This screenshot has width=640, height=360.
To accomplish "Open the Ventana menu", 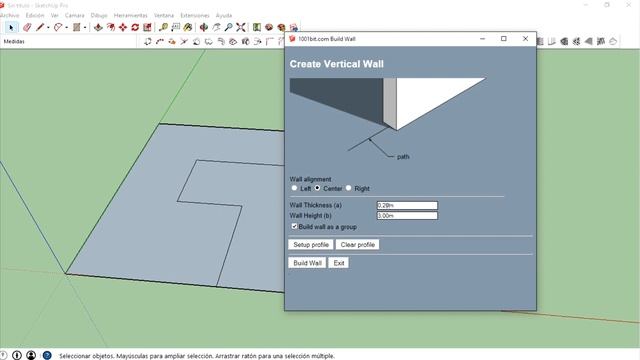I will click(164, 15).
